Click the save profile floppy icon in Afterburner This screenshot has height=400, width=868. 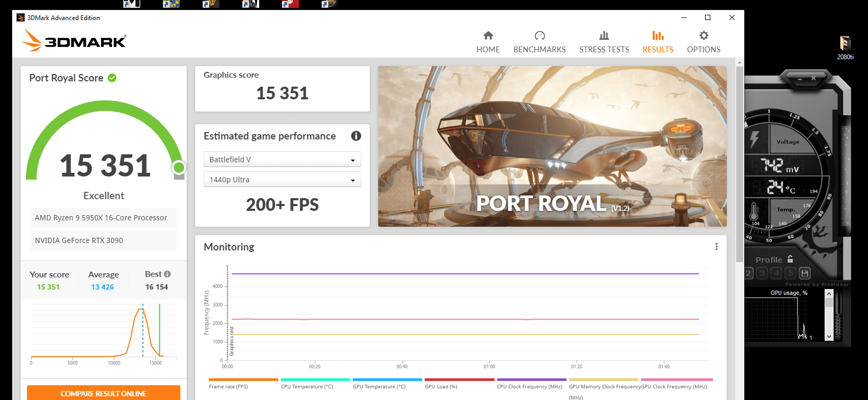click(805, 273)
